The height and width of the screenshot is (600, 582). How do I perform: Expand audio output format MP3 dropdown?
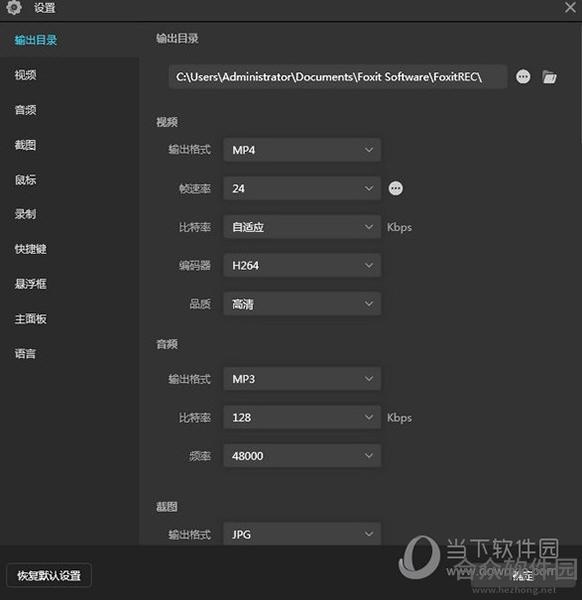tap(302, 379)
